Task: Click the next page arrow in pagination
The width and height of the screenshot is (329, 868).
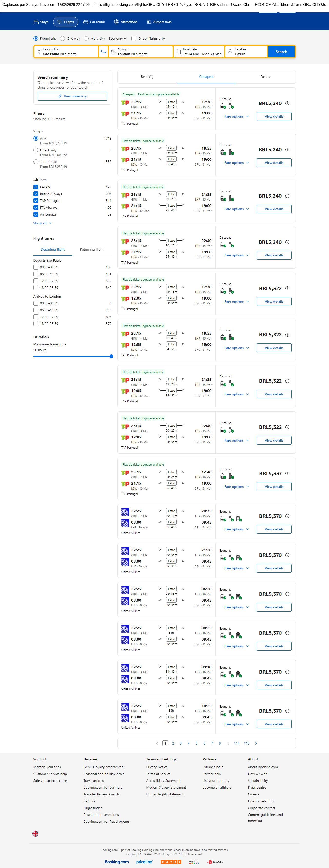Action: 256,743
